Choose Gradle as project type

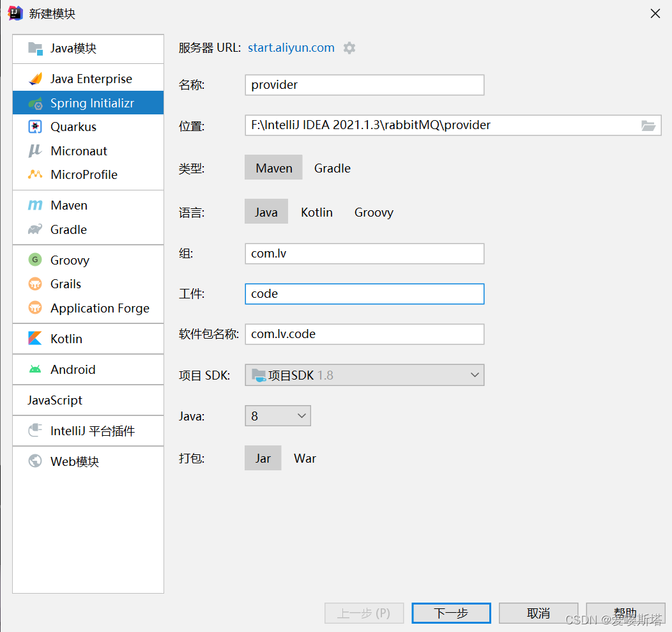(x=332, y=167)
